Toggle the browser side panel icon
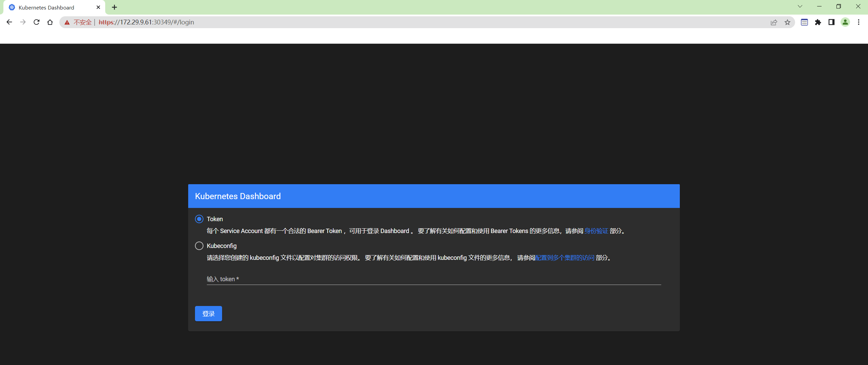The height and width of the screenshot is (365, 868). point(831,22)
